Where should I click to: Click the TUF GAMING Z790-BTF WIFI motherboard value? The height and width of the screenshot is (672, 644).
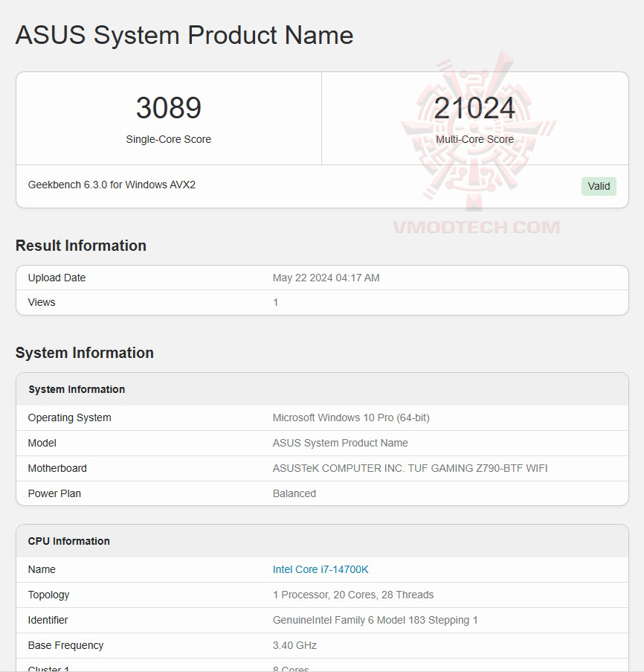(410, 468)
